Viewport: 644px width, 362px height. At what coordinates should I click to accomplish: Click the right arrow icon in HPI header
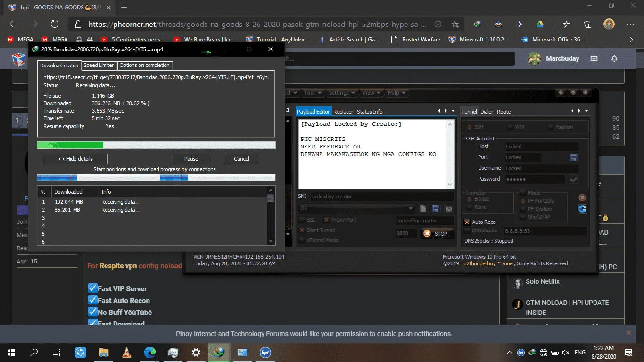586,93
